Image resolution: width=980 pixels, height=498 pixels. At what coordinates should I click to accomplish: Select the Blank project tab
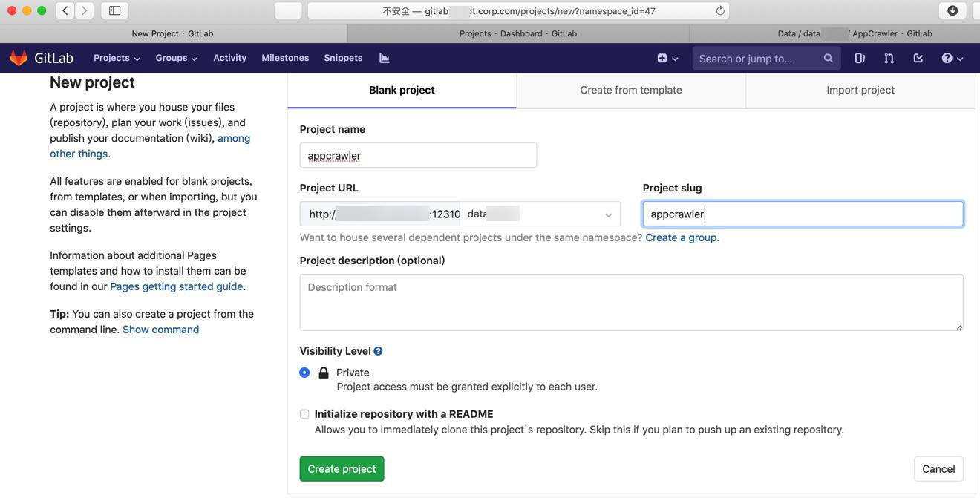[402, 91]
